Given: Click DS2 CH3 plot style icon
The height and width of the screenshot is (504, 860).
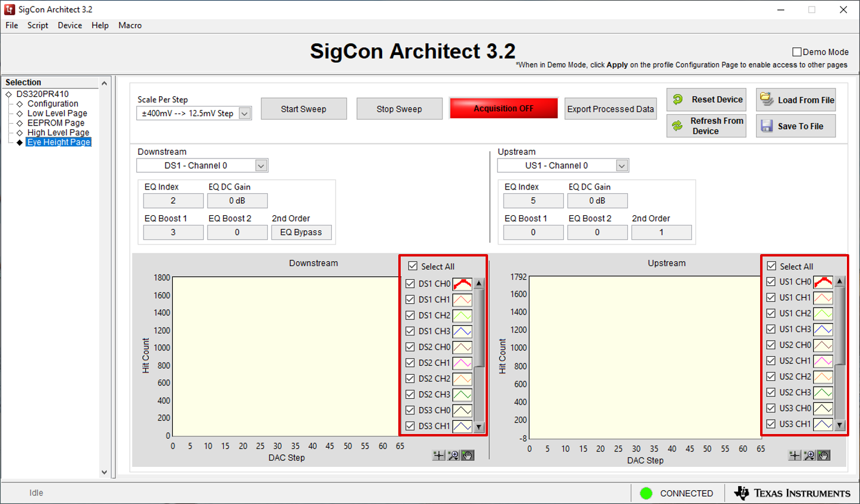Looking at the screenshot, I should click(462, 395).
